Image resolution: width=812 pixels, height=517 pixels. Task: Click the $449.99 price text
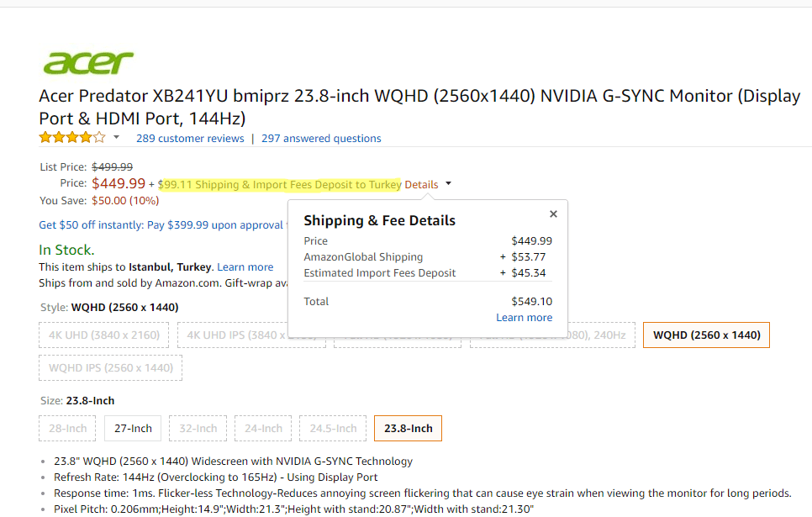point(119,183)
